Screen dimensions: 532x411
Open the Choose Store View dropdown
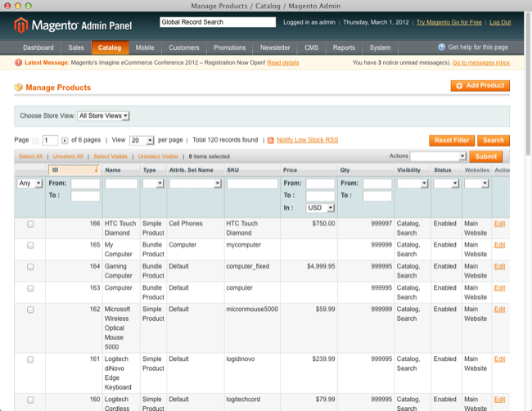click(103, 115)
